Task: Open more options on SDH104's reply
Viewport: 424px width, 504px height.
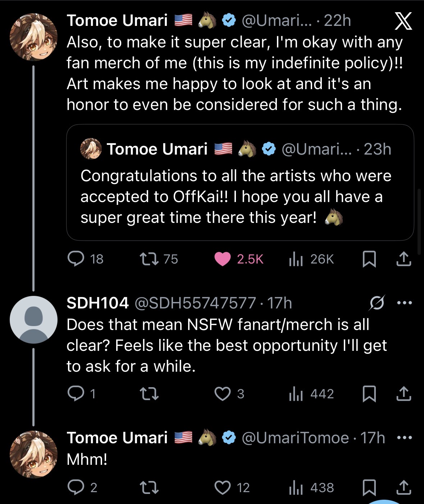Action: pyautogui.click(x=404, y=303)
